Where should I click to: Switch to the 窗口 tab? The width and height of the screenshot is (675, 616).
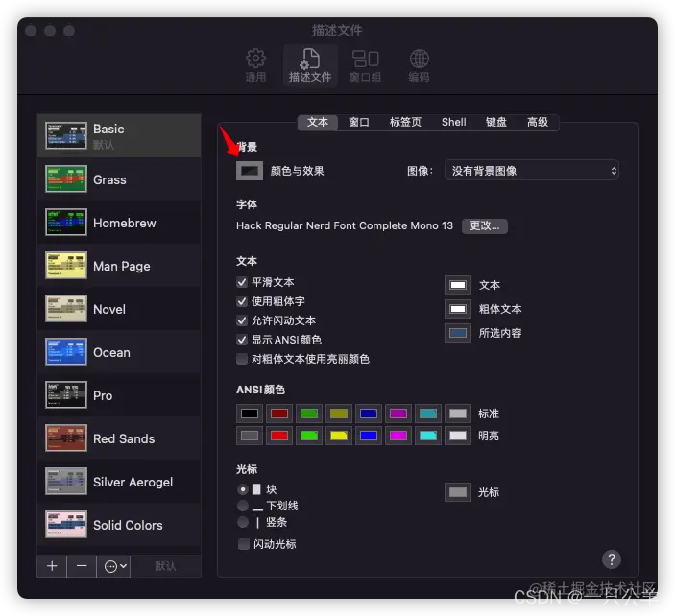(358, 122)
